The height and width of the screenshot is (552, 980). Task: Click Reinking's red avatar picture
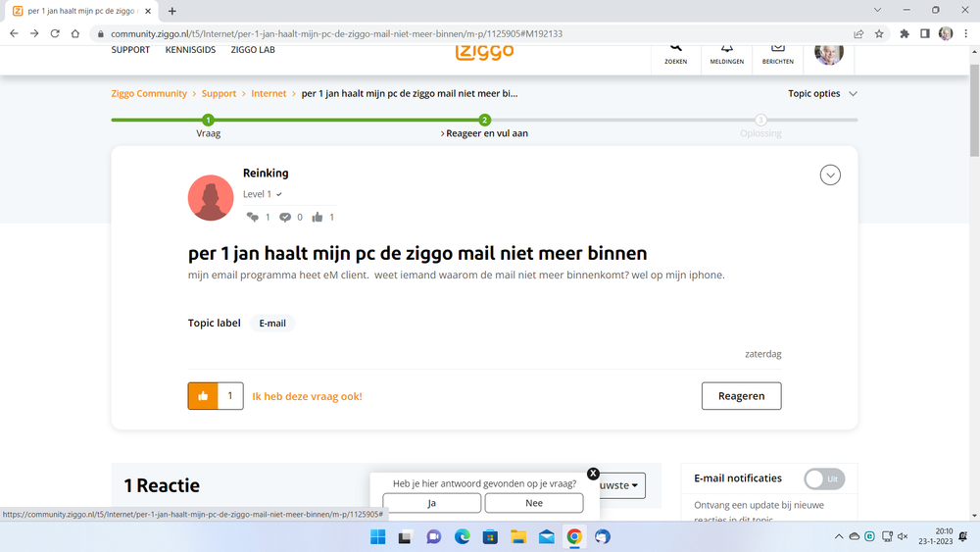click(x=211, y=197)
